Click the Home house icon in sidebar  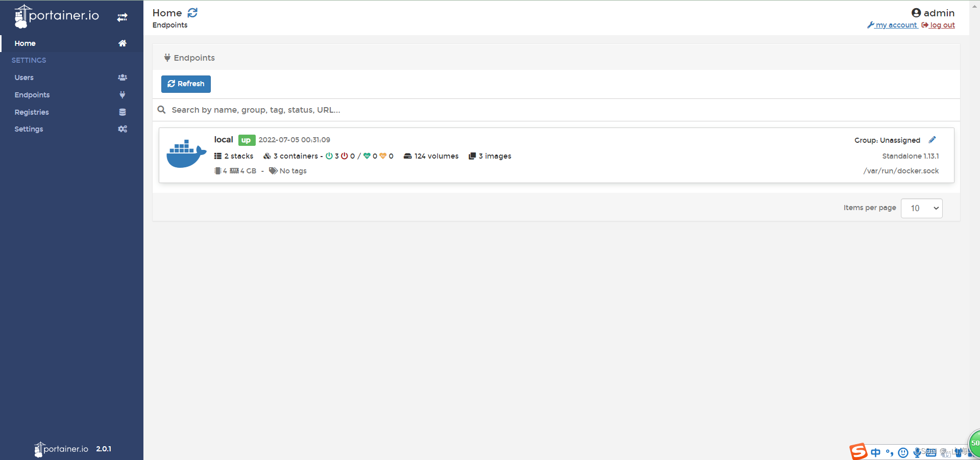(x=122, y=43)
